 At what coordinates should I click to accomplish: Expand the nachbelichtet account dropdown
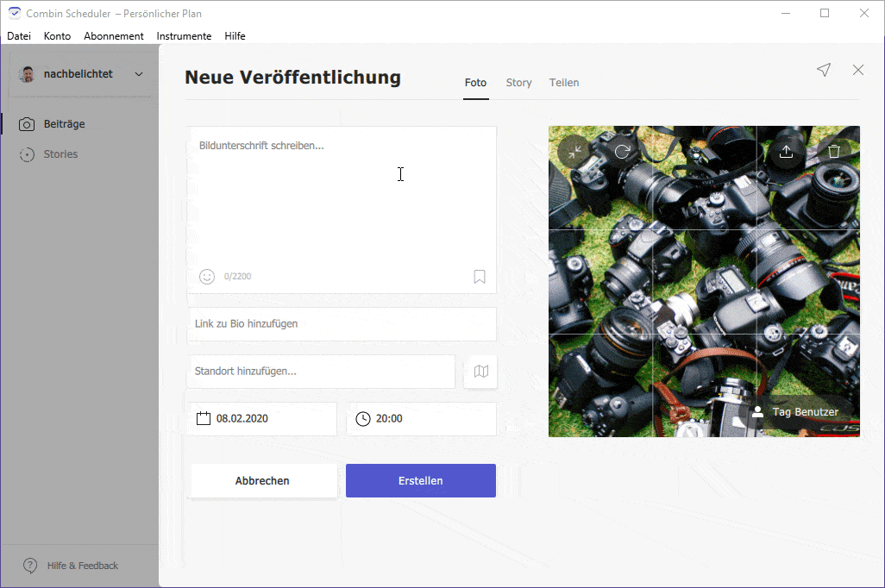[139, 74]
